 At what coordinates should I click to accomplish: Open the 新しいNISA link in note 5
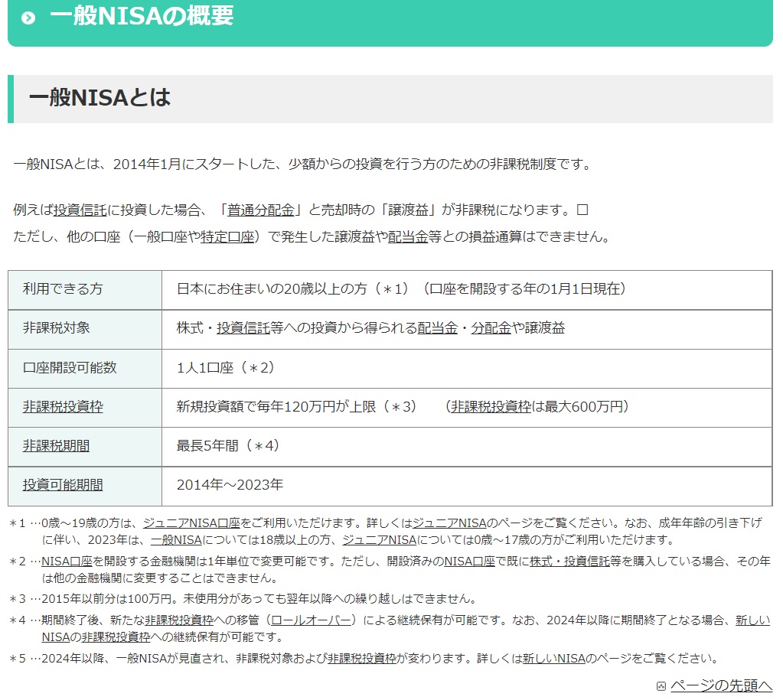554,659
